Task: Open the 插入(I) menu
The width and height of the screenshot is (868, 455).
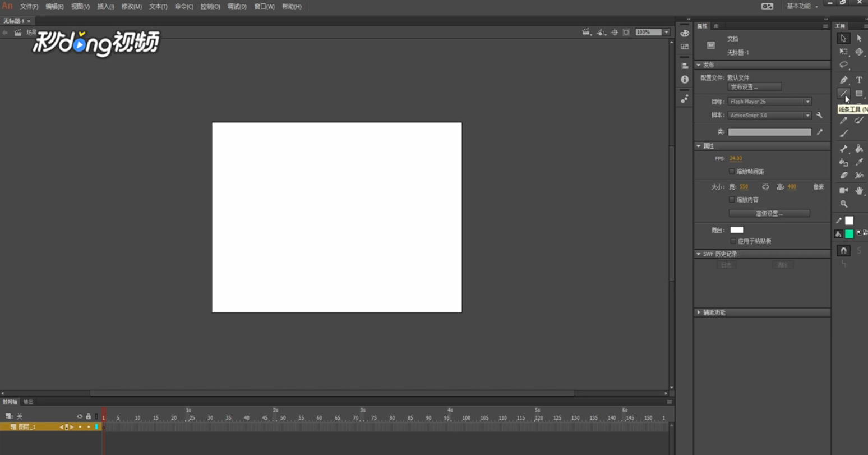Action: point(105,7)
